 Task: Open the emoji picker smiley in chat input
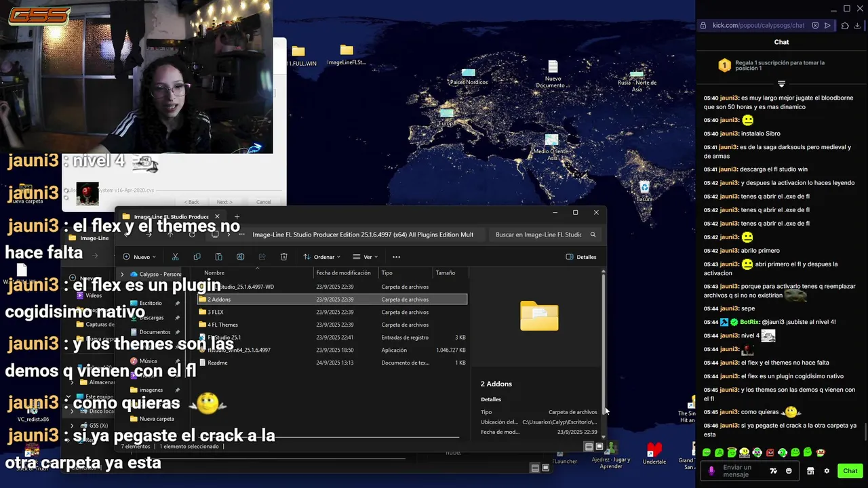789,471
